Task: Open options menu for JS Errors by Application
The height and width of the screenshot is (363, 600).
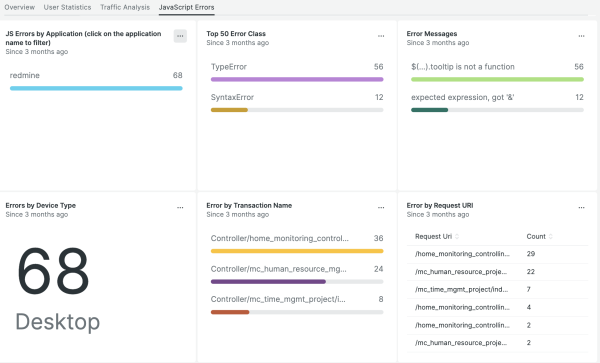Action: [x=180, y=36]
